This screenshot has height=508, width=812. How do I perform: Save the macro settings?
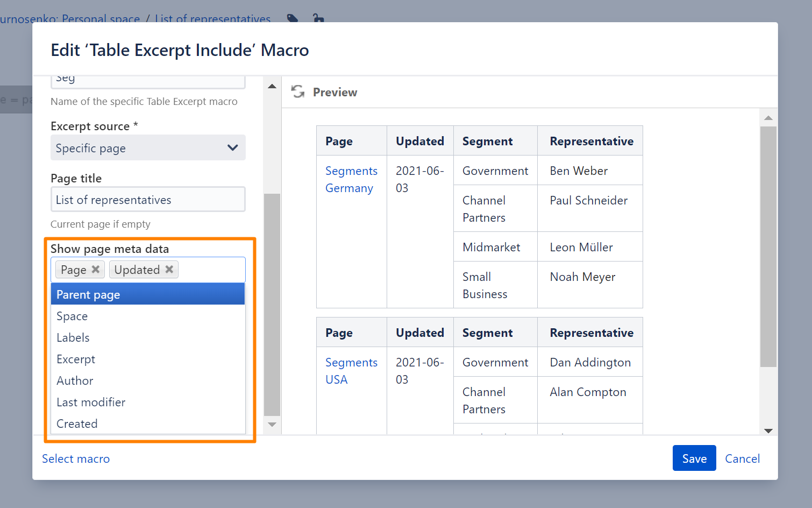pyautogui.click(x=694, y=458)
